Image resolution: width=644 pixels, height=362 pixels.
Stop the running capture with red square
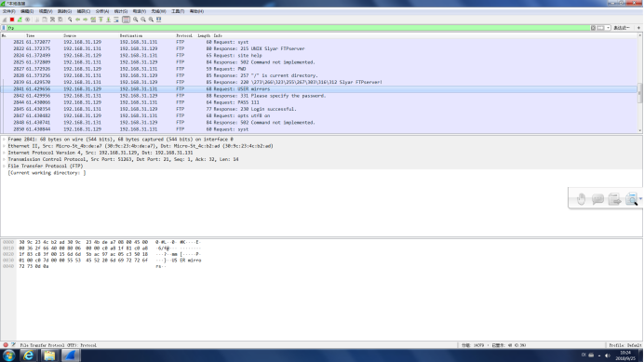tap(12, 20)
